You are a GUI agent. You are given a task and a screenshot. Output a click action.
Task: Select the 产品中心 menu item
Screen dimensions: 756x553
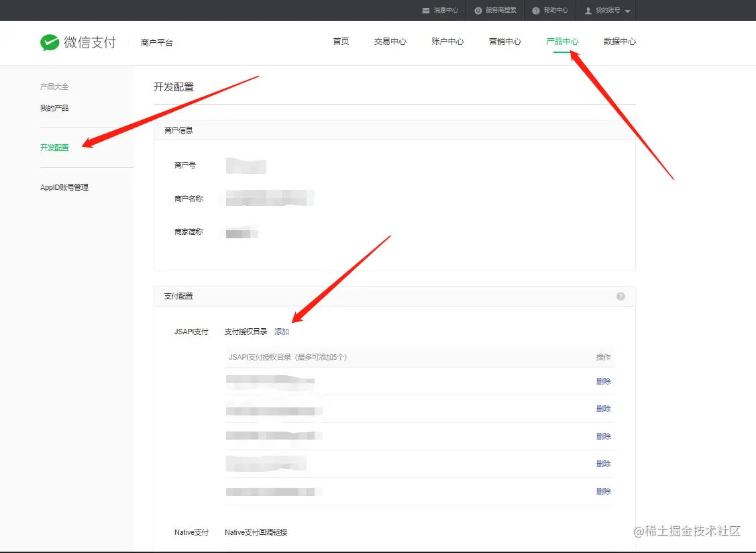[x=563, y=41]
